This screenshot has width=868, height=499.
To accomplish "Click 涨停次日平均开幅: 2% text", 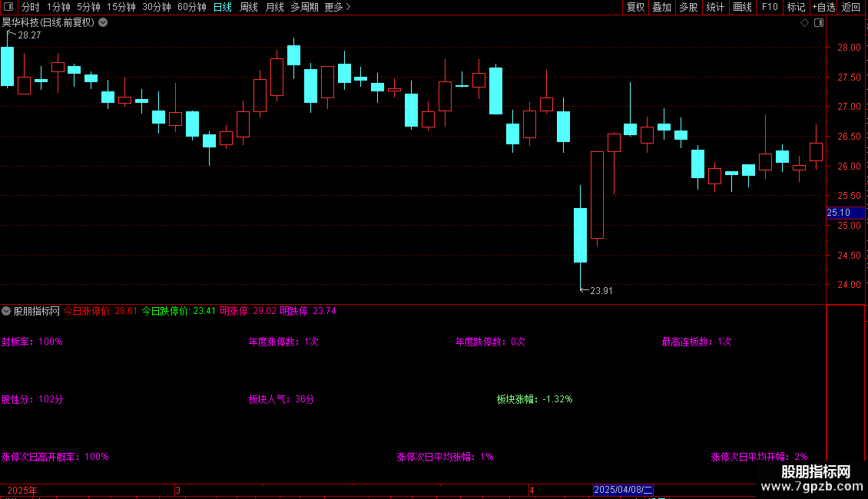I will [x=759, y=457].
